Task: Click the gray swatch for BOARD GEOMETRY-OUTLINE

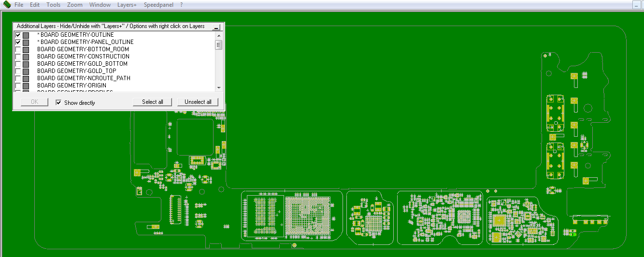Action: click(26, 35)
